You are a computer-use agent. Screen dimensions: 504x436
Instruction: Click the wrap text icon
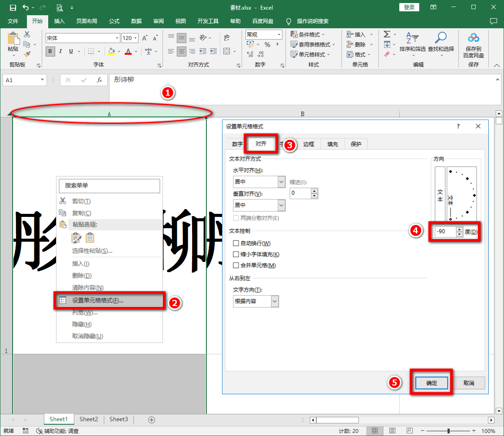(x=227, y=38)
